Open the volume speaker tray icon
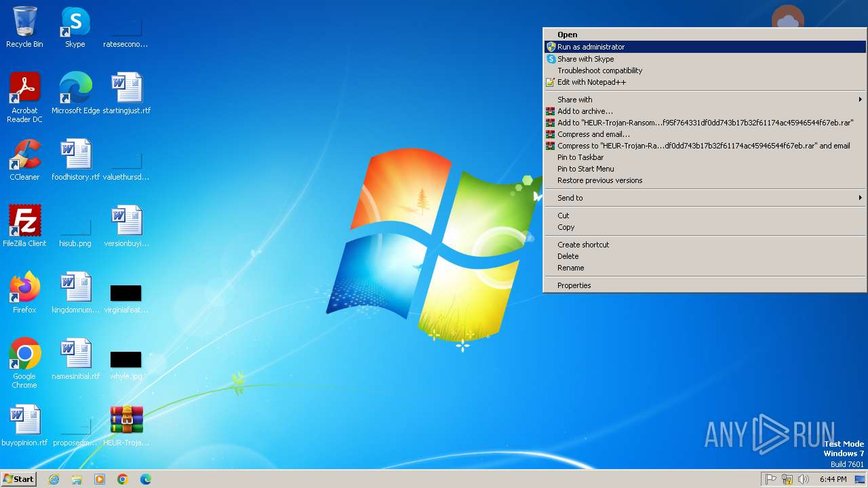This screenshot has height=488, width=868. pos(804,479)
